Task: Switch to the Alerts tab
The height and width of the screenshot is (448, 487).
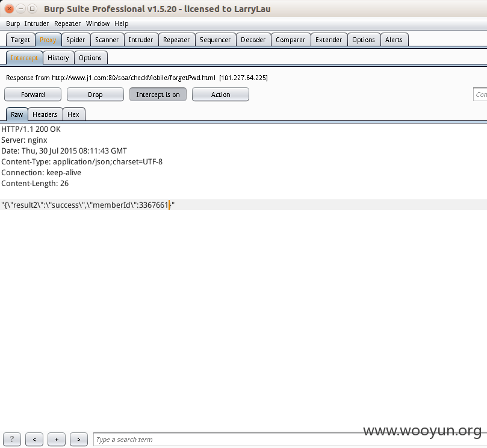Action: pyautogui.click(x=394, y=40)
